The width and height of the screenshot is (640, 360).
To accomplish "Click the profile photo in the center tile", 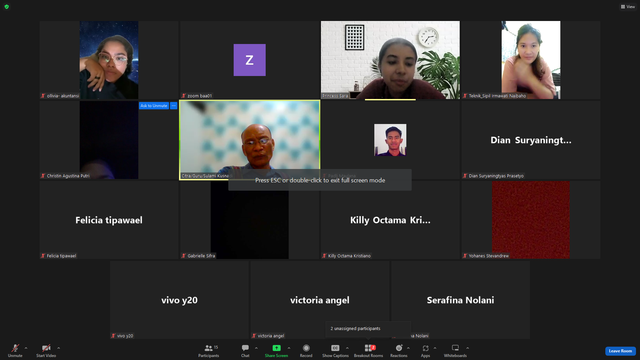I will [390, 140].
